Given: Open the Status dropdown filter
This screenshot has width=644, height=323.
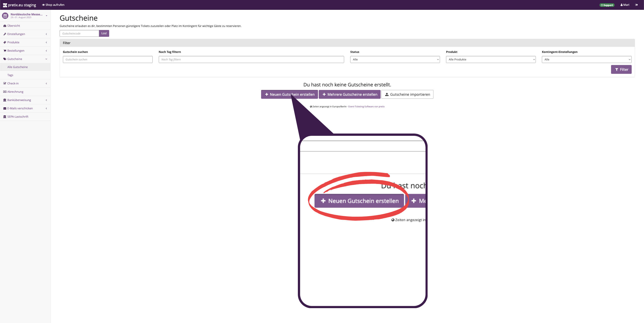Looking at the screenshot, I should tap(395, 59).
